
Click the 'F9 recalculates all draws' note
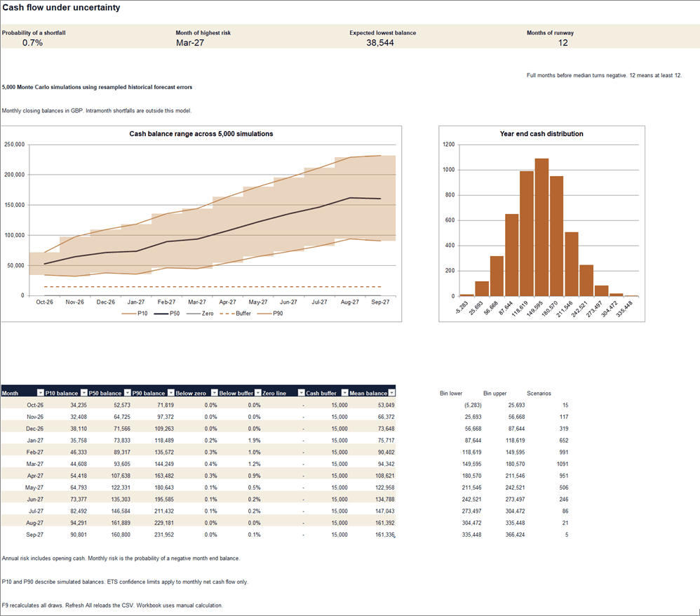[x=112, y=605]
